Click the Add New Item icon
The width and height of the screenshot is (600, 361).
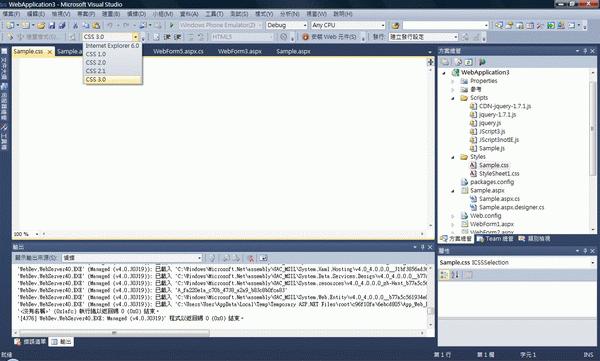coord(26,26)
